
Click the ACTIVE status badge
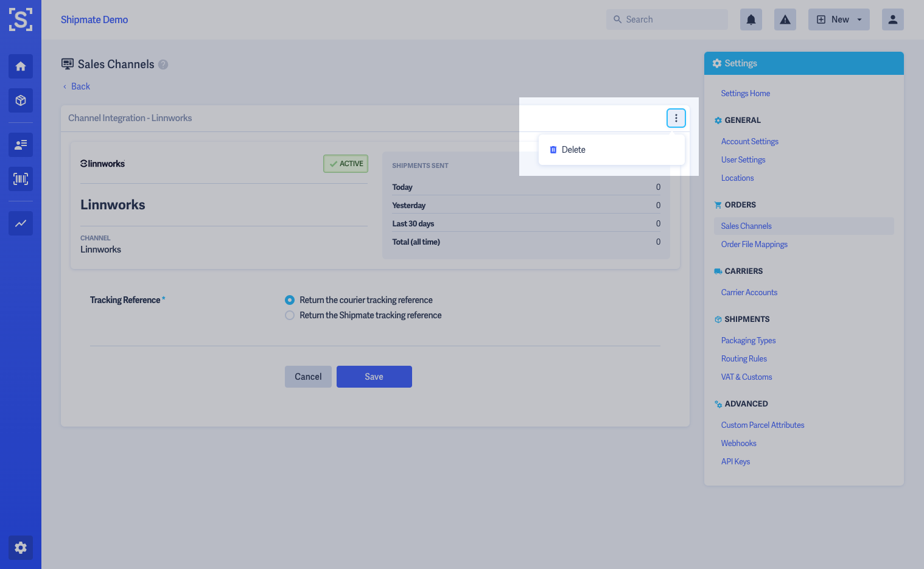tap(346, 164)
